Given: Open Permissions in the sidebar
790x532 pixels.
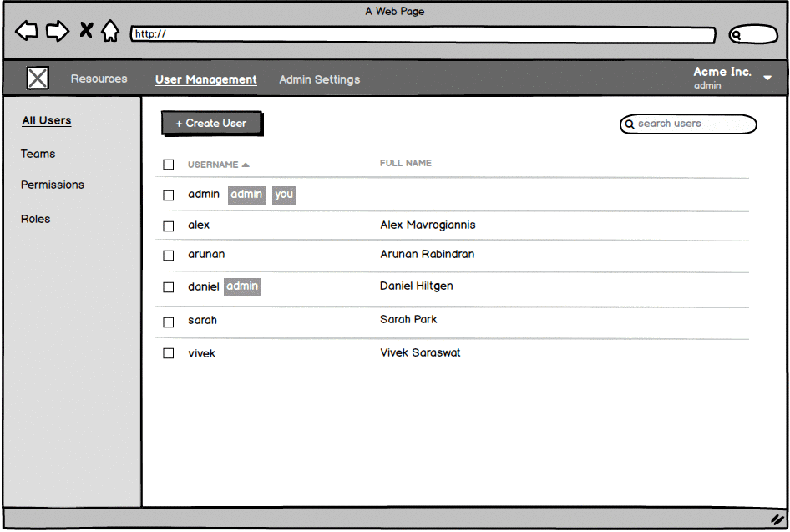Looking at the screenshot, I should pos(53,185).
